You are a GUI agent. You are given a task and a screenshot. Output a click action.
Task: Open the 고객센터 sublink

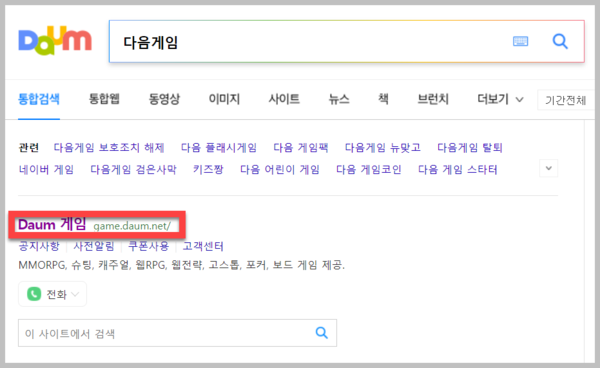[203, 246]
